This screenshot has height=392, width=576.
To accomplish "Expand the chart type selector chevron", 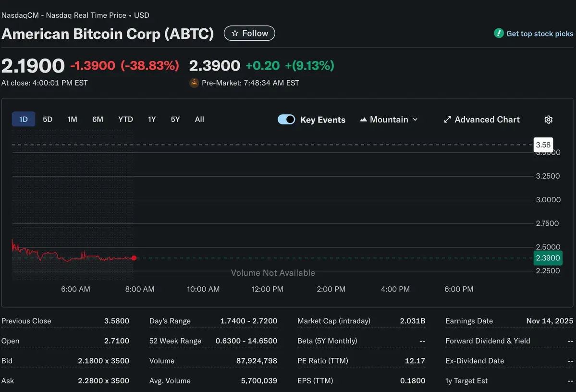I will point(415,119).
